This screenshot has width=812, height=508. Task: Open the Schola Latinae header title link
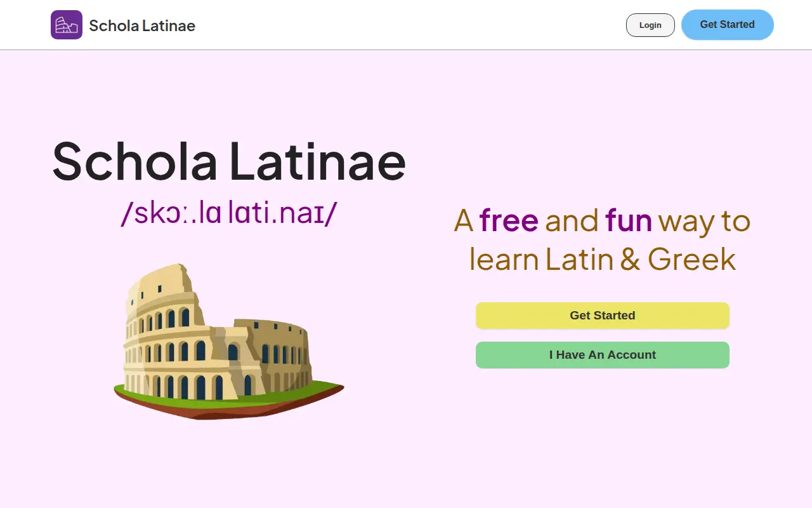coord(142,25)
